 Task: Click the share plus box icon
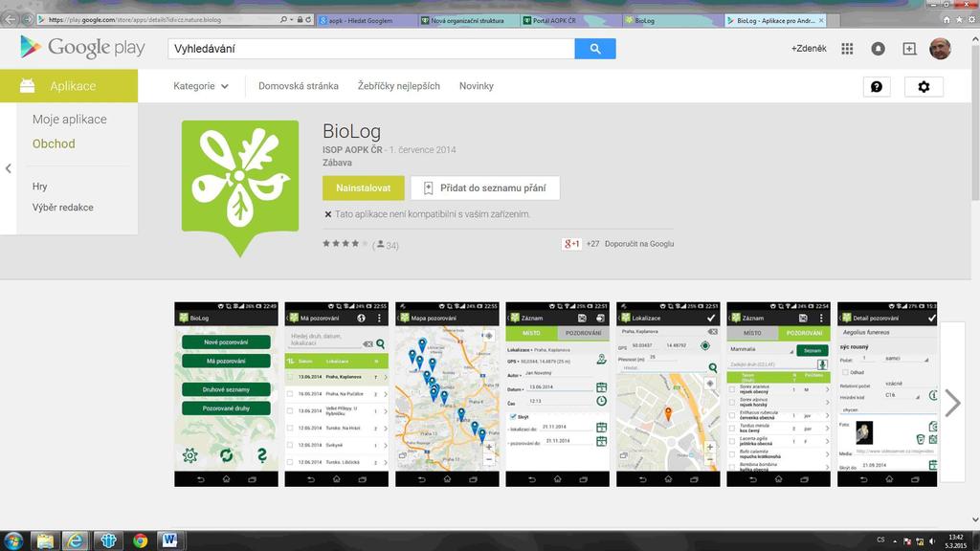pyautogui.click(x=909, y=49)
